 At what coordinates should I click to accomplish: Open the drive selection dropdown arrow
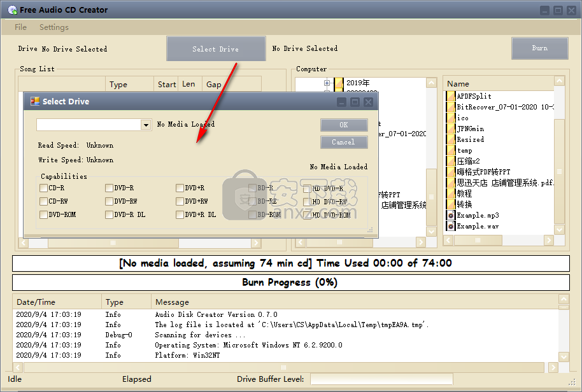tap(146, 125)
